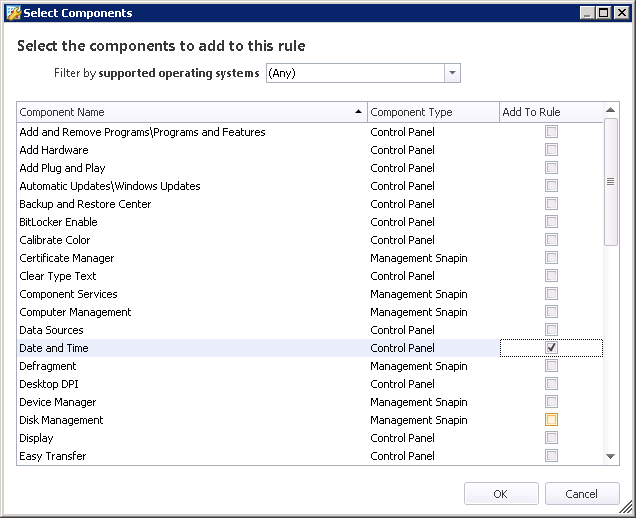Screen dimensions: 636x518
Task: Check the Component Services checkbox
Action: pyautogui.click(x=551, y=294)
